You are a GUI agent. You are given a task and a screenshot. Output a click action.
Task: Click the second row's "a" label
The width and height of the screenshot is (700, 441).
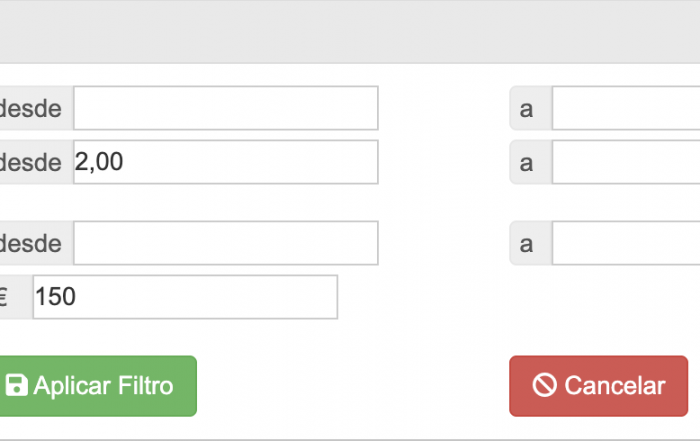527,162
